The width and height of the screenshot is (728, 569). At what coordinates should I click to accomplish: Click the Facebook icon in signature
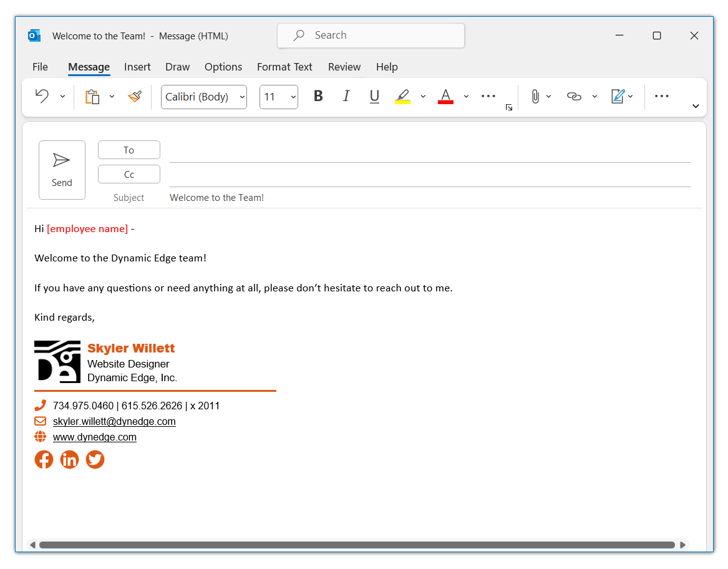point(44,459)
